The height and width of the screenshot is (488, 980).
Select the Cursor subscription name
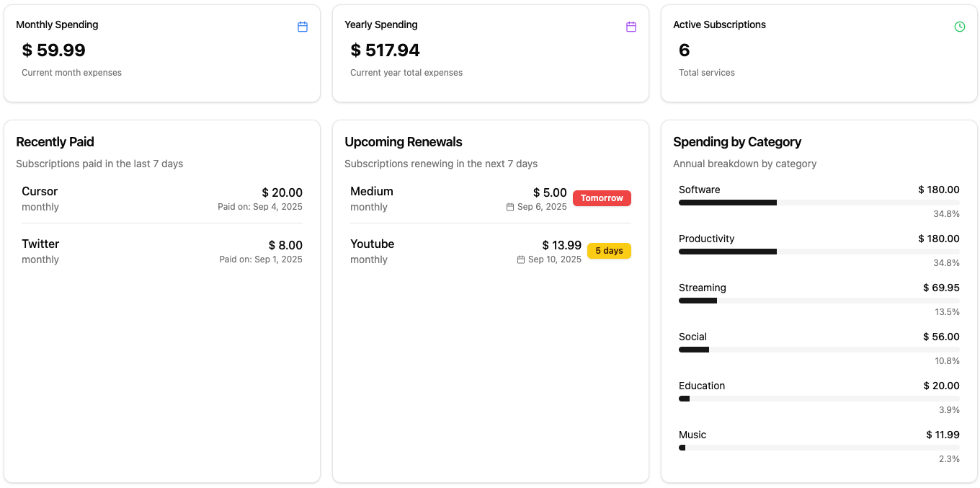pos(40,191)
